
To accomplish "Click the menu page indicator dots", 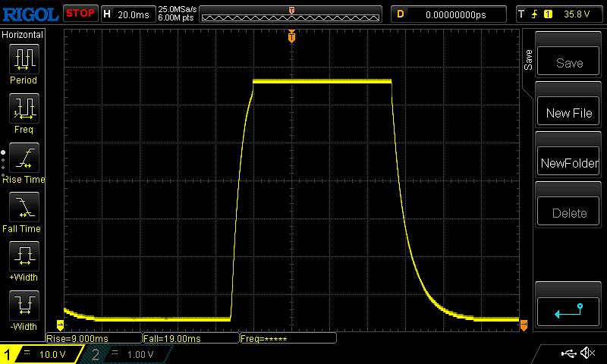I will (3, 164).
